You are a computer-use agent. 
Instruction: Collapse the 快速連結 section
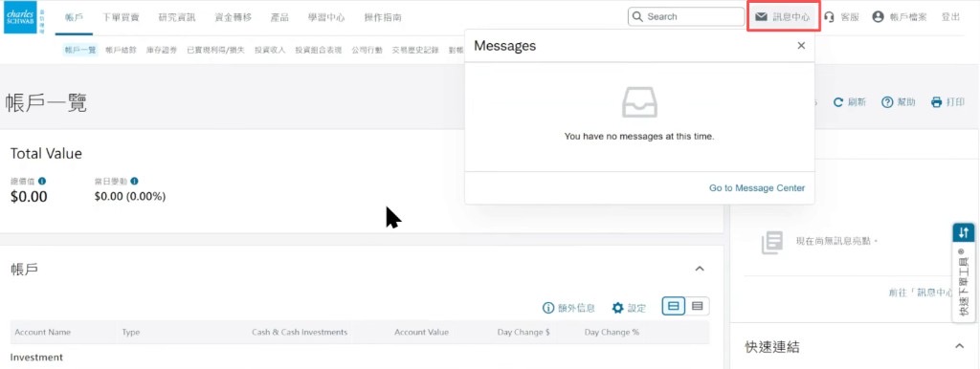point(960,346)
